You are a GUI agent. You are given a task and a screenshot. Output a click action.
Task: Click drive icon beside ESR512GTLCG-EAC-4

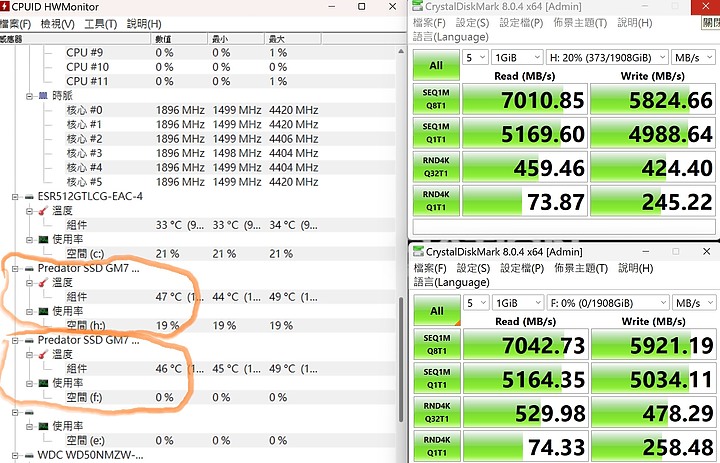(x=29, y=197)
